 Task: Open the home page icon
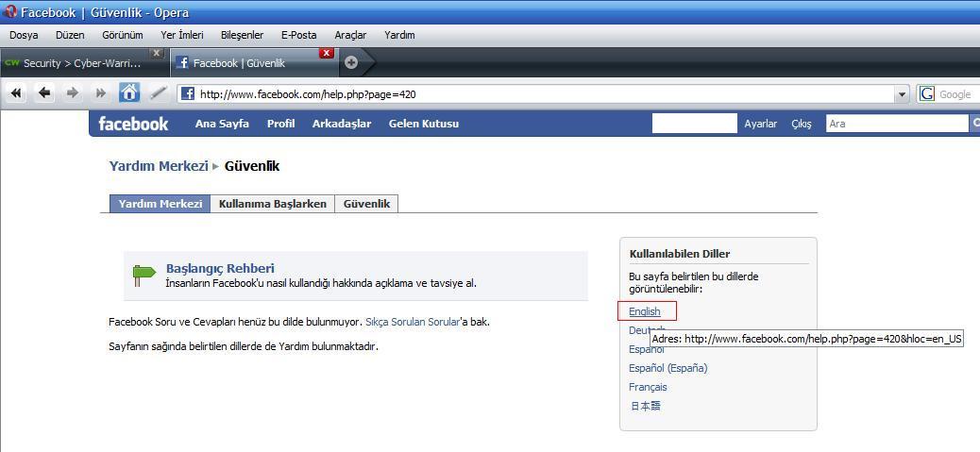click(129, 93)
